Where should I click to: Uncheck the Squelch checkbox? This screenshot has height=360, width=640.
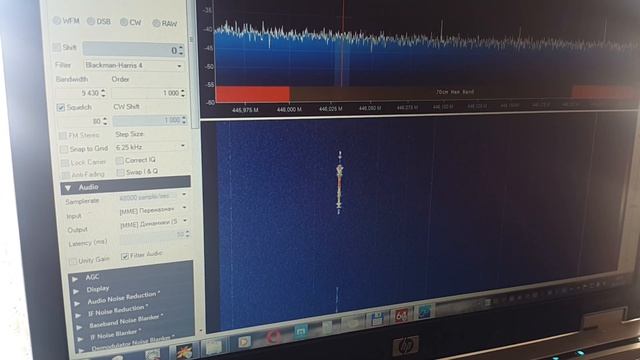tap(61, 107)
